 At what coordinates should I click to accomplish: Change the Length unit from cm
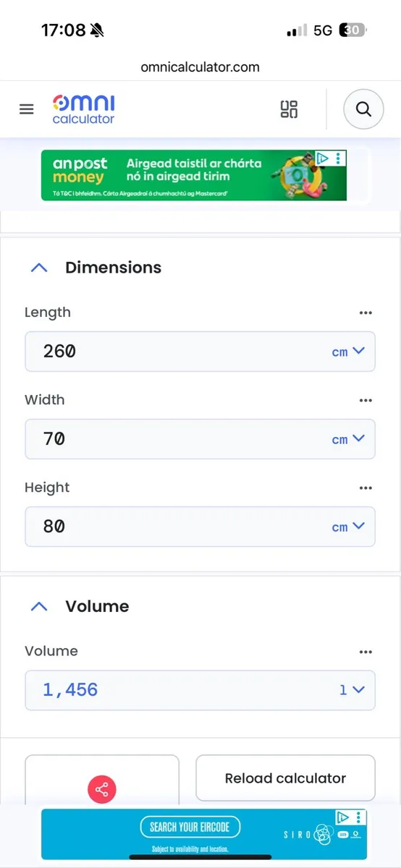[x=348, y=352]
